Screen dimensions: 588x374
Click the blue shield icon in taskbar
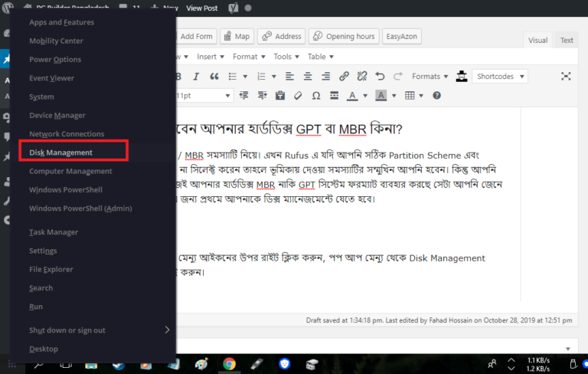(285, 364)
